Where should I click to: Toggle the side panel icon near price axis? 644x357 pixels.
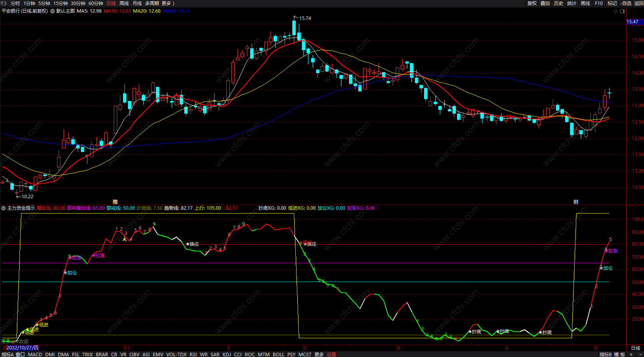point(623,11)
